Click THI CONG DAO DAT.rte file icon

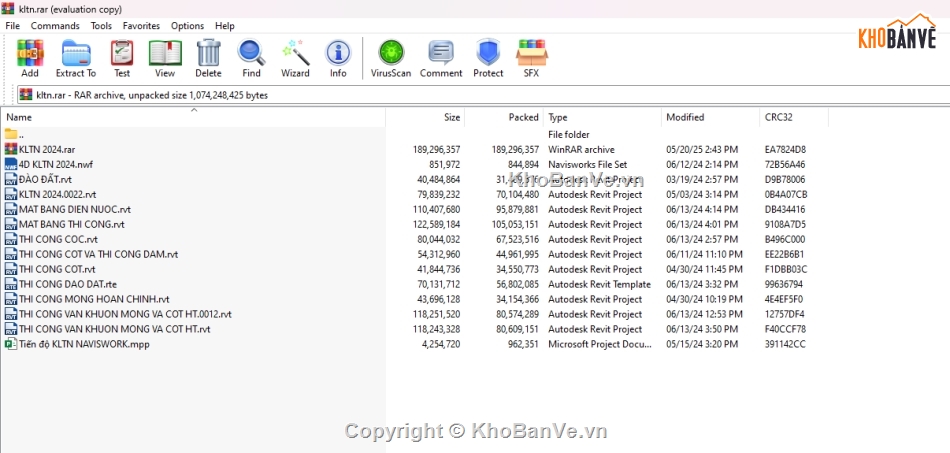pos(10,284)
